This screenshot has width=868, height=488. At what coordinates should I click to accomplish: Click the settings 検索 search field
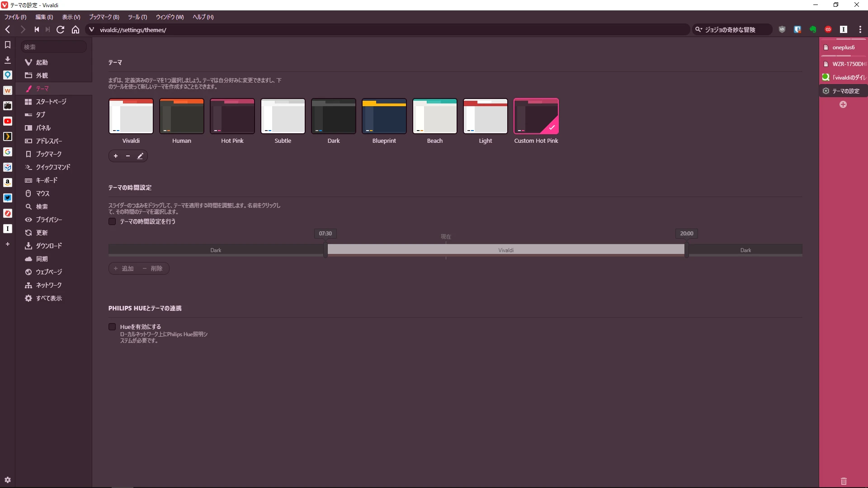(53, 47)
